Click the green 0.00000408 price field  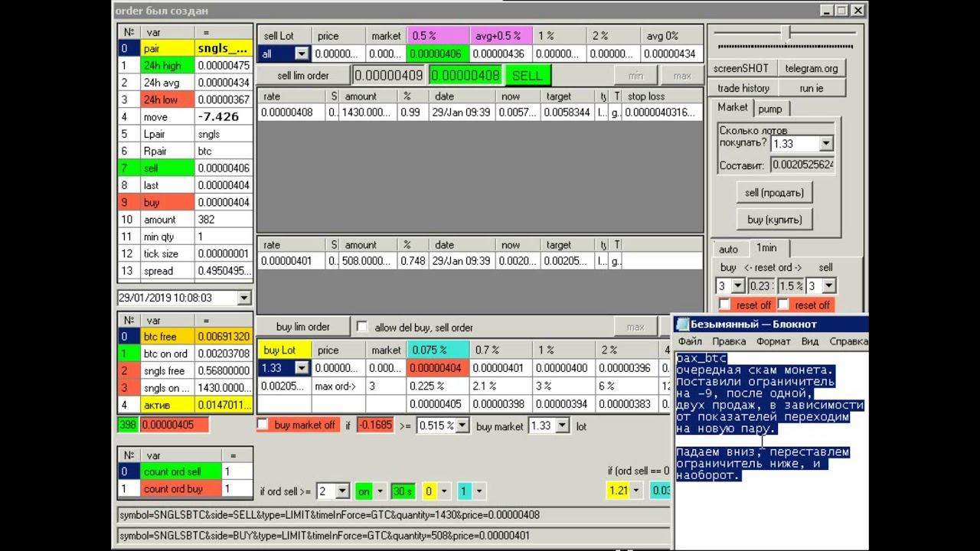click(465, 76)
